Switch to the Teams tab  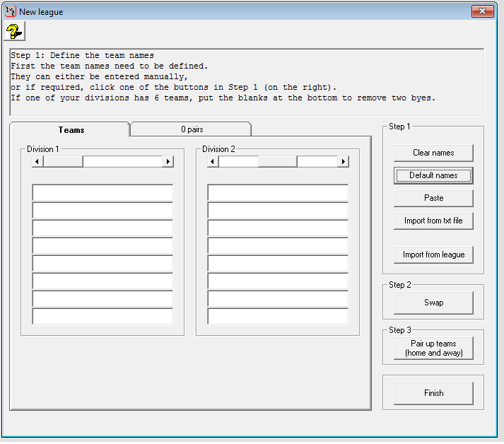[71, 130]
